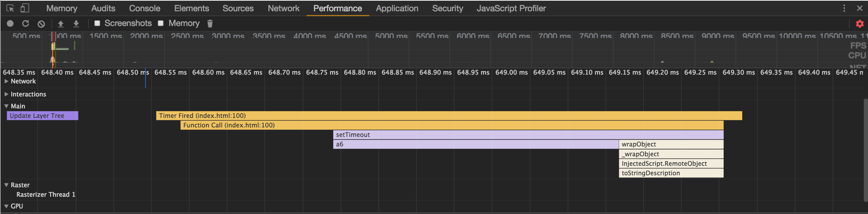The image size is (868, 214).
Task: Enable the Memory checkbox in toolbar
Action: pyautogui.click(x=161, y=23)
